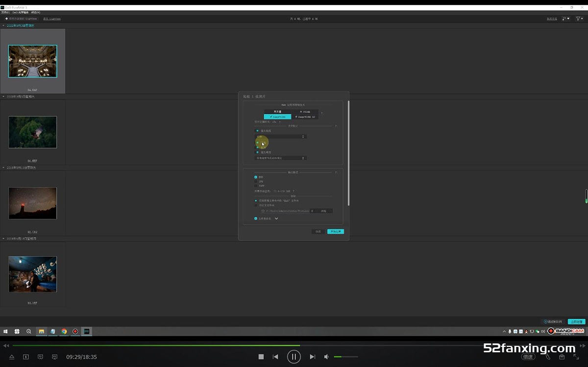Select the DxO folder destination radio

click(256, 201)
